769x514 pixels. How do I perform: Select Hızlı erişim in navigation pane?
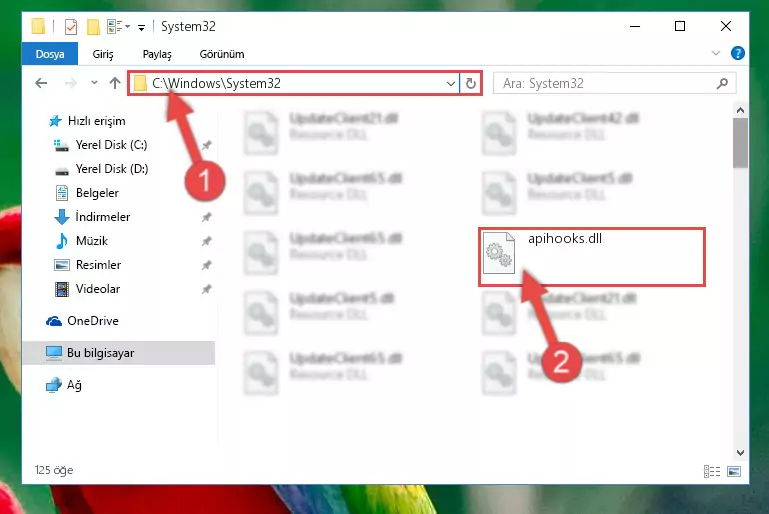87,121
